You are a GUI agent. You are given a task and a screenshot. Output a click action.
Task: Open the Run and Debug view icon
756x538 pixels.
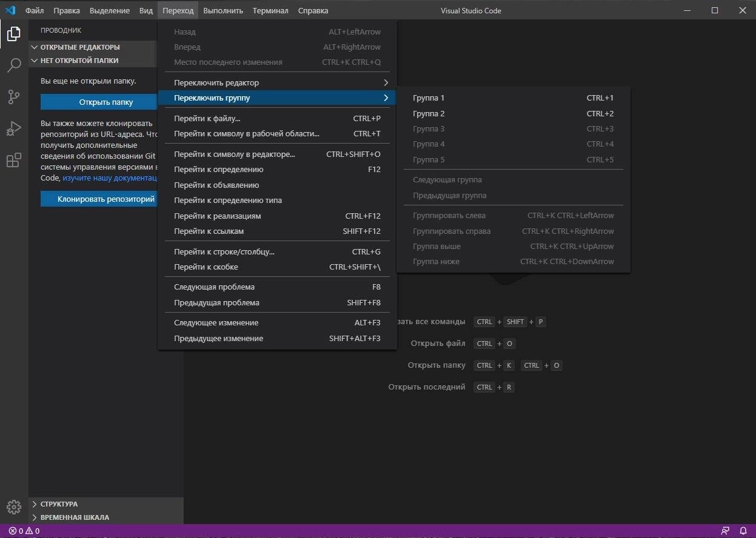click(x=13, y=128)
